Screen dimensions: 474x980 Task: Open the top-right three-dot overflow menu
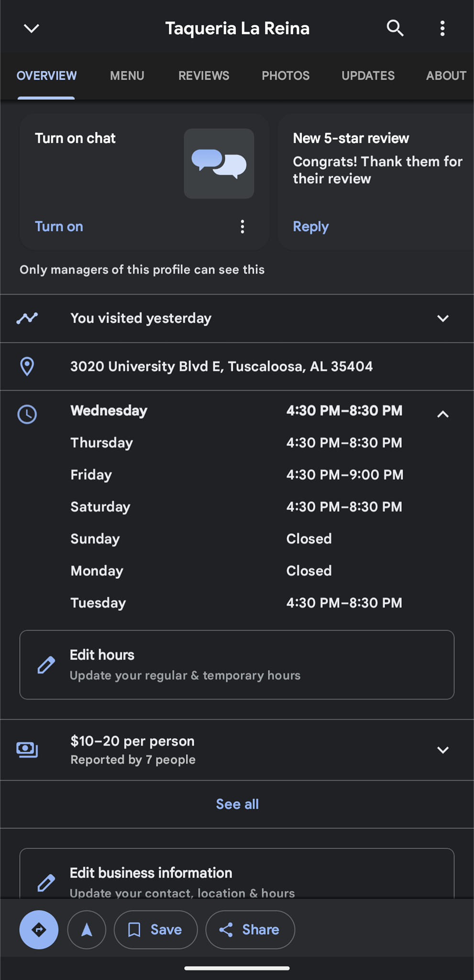click(442, 28)
